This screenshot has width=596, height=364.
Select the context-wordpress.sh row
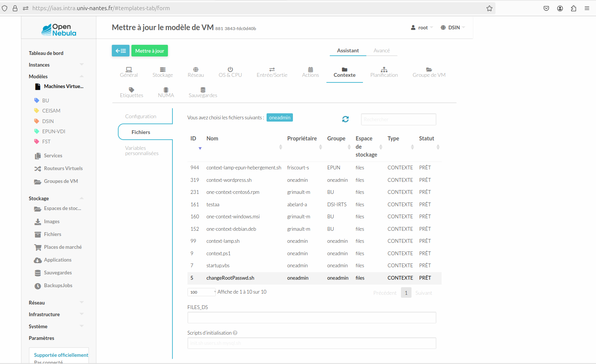(314, 180)
